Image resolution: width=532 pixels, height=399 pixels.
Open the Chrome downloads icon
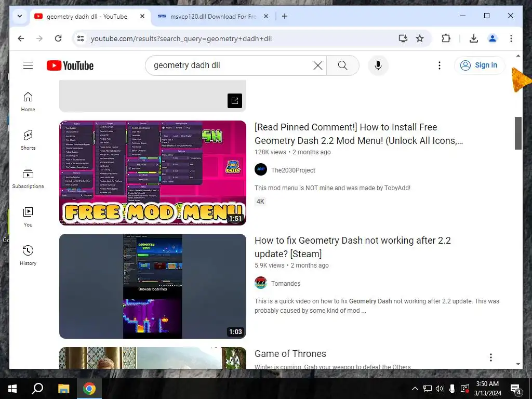coord(474,38)
